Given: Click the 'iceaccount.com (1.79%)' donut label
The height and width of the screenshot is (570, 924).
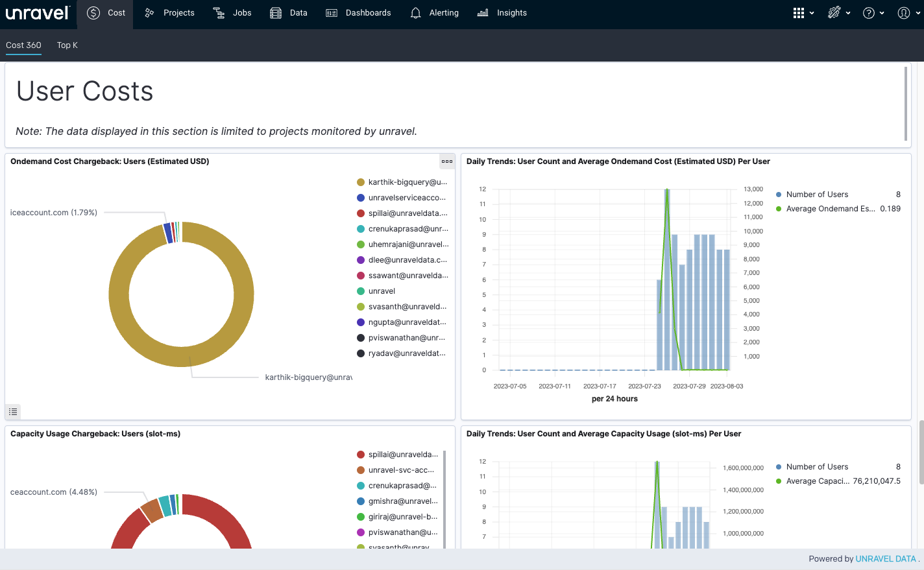Looking at the screenshot, I should (54, 213).
